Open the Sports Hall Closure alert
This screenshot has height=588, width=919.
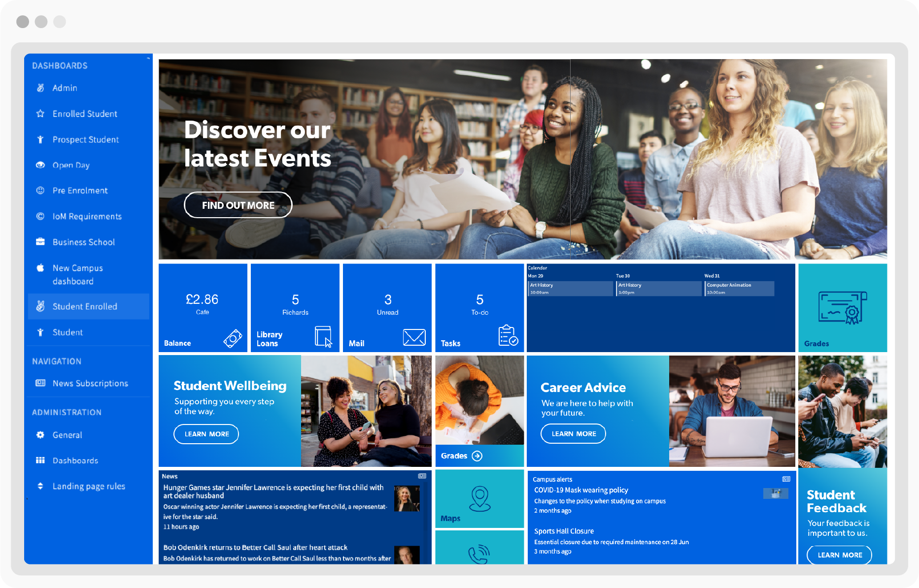[564, 531]
